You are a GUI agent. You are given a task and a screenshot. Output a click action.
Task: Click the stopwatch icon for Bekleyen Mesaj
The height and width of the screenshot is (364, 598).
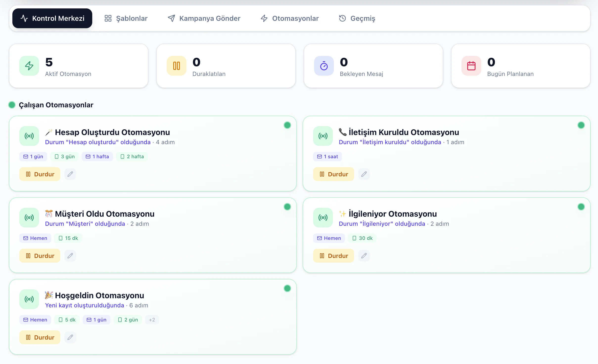[324, 66]
